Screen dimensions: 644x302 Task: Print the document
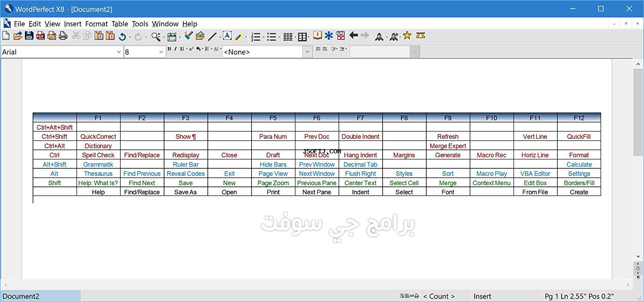click(63, 36)
